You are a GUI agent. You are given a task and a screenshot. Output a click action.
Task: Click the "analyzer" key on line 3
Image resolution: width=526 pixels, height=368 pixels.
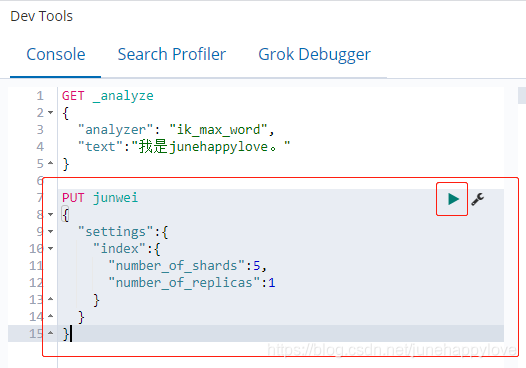pyautogui.click(x=116, y=130)
